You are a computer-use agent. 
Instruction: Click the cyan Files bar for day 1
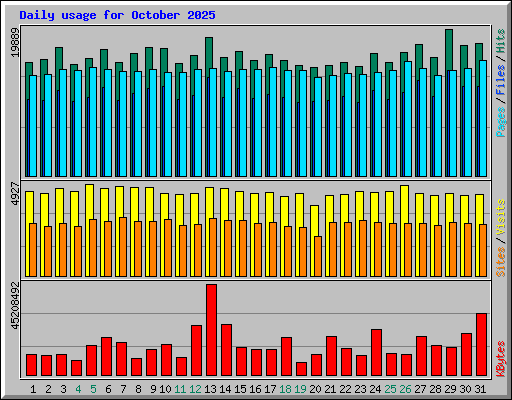[x=33, y=126]
